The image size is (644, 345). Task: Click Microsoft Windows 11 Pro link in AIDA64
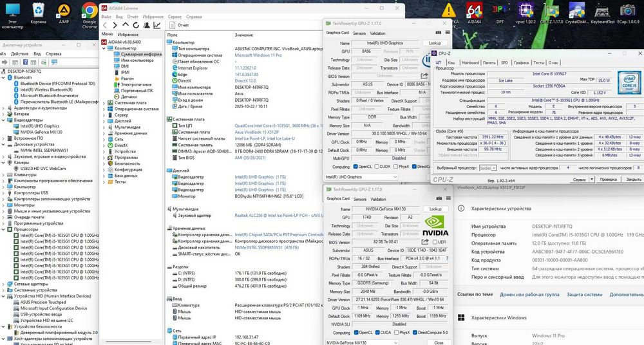tap(258, 55)
